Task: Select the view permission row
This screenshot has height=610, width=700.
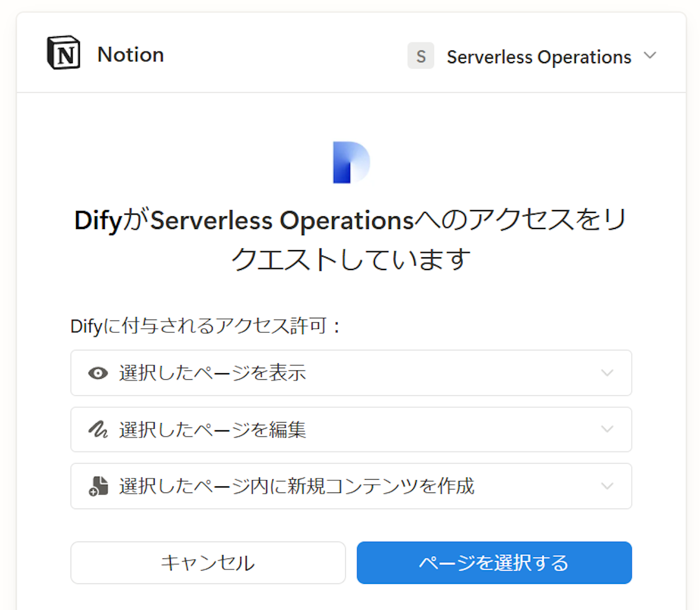Action: 351,373
